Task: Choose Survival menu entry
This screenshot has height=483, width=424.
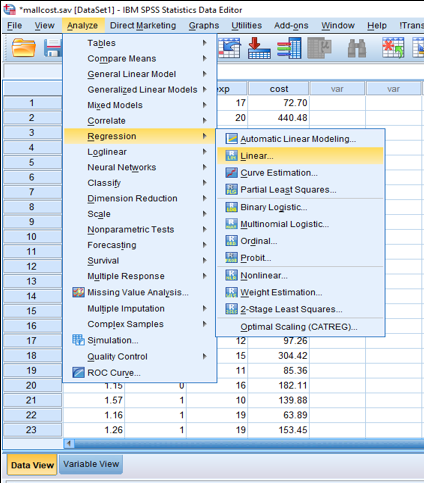Action: coord(140,260)
